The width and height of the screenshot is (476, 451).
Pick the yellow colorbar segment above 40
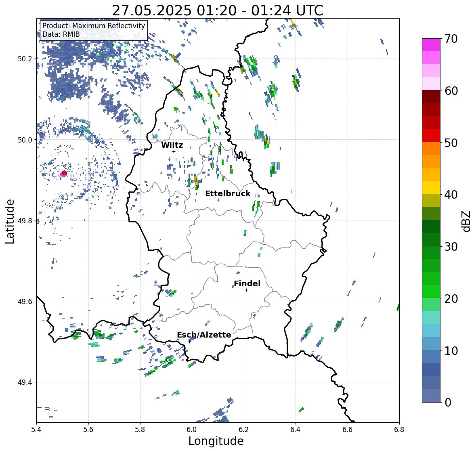coord(431,188)
